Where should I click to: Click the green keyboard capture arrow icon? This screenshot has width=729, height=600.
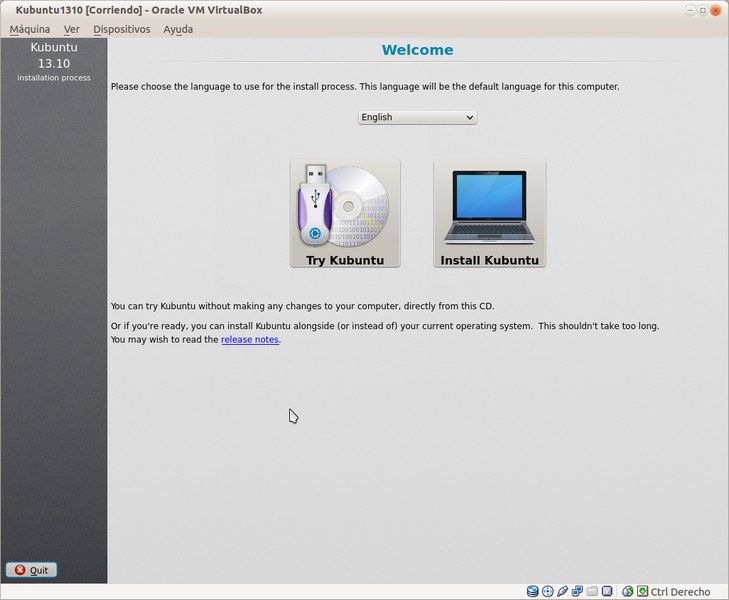click(x=643, y=591)
